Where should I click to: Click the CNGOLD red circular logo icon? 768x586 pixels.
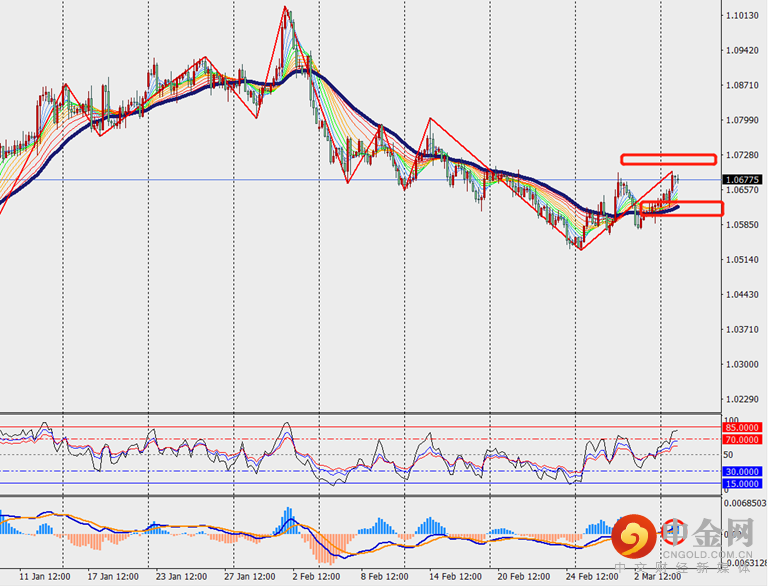point(633,540)
